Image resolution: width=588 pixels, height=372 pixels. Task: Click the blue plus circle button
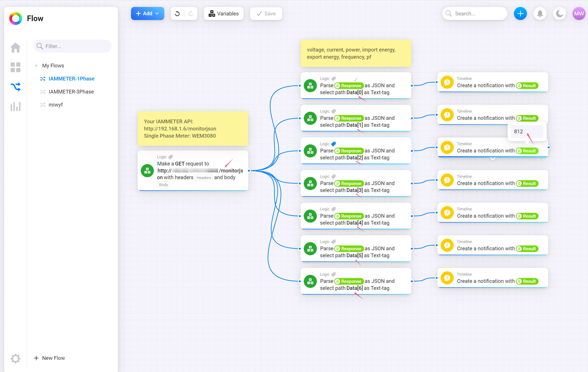click(x=520, y=14)
